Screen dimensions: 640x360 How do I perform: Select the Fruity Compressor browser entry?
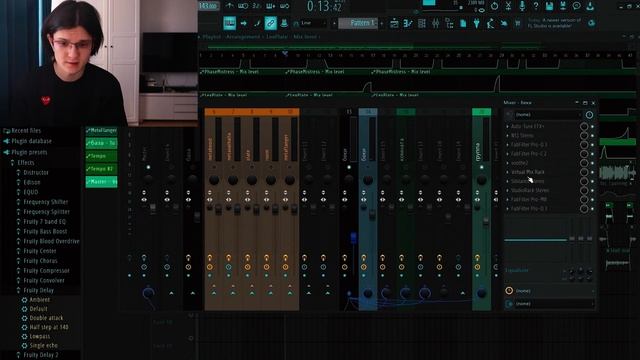(x=46, y=271)
